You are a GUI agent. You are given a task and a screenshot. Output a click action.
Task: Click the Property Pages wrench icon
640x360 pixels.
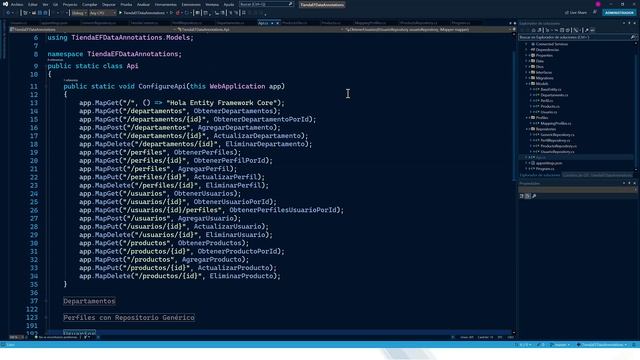(x=534, y=196)
